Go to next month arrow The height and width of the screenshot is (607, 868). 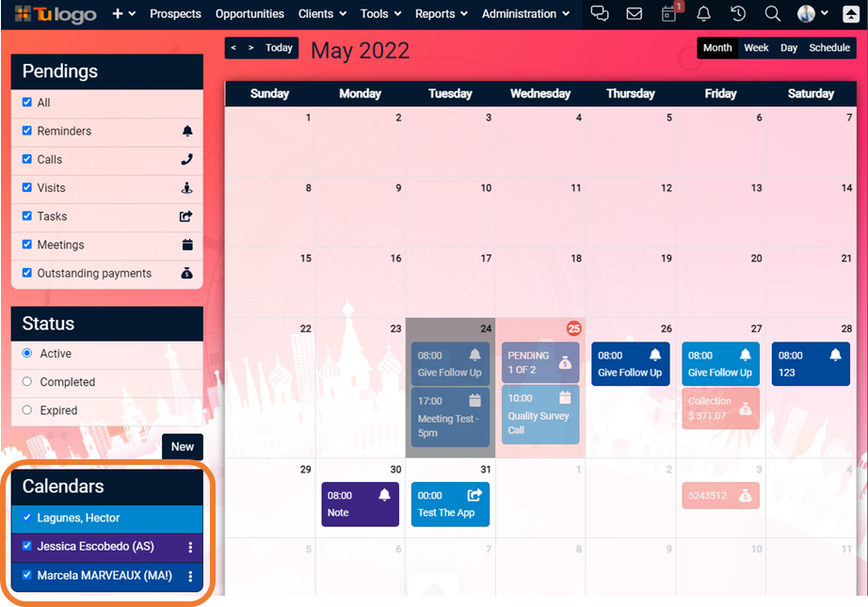(250, 48)
